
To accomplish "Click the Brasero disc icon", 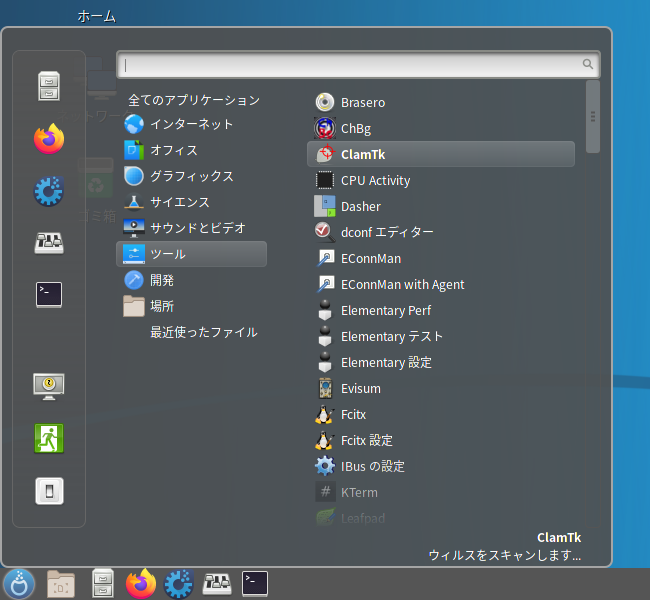I will [325, 102].
